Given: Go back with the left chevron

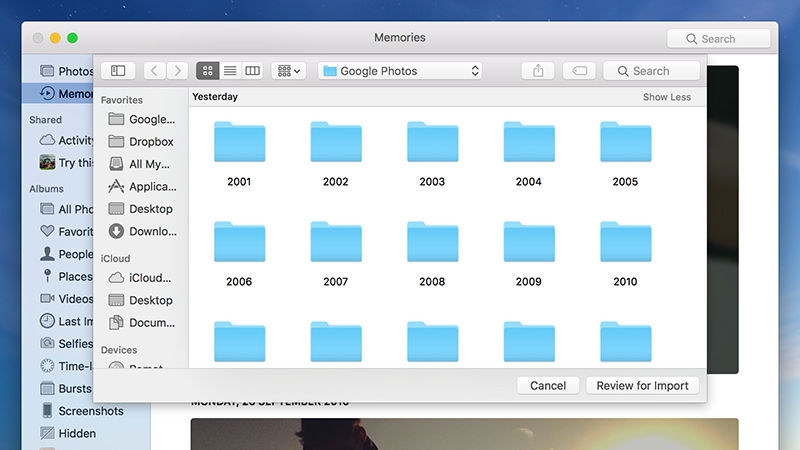Looking at the screenshot, I should point(155,70).
